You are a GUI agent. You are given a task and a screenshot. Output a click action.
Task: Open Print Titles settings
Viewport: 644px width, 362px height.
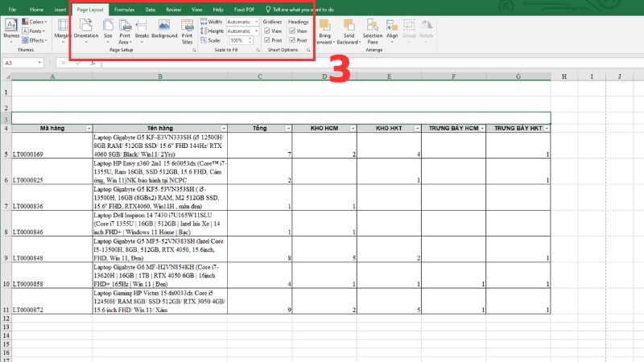[x=187, y=31]
